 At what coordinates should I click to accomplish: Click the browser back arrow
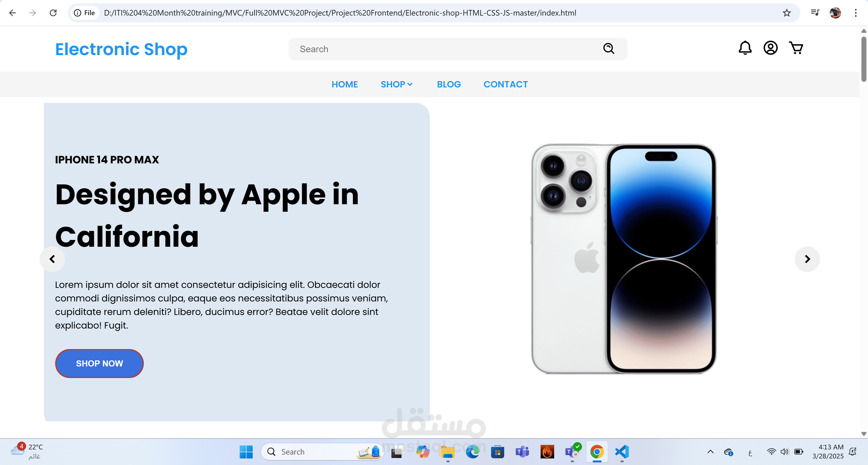point(12,13)
